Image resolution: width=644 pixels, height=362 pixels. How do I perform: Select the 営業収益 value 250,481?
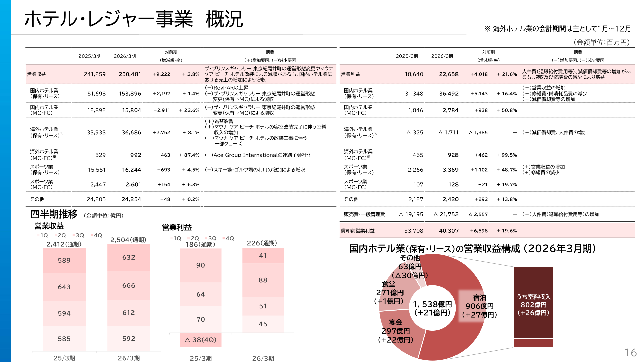click(130, 74)
